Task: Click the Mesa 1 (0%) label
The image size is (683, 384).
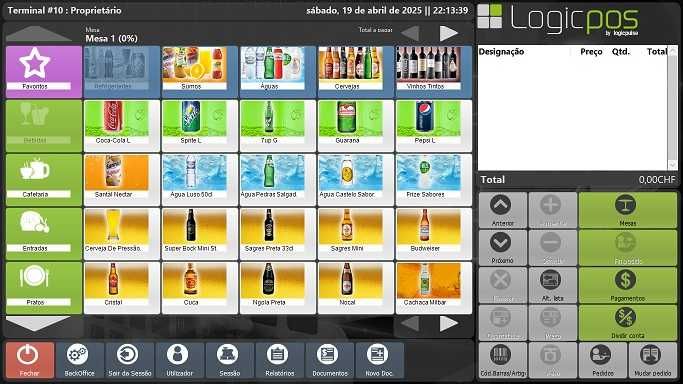Action: [x=112, y=38]
